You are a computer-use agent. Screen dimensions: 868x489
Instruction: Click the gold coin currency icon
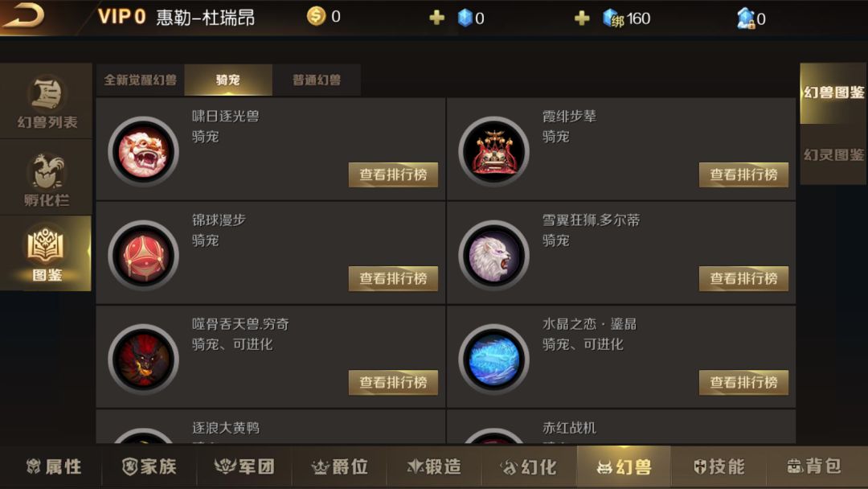coord(316,16)
